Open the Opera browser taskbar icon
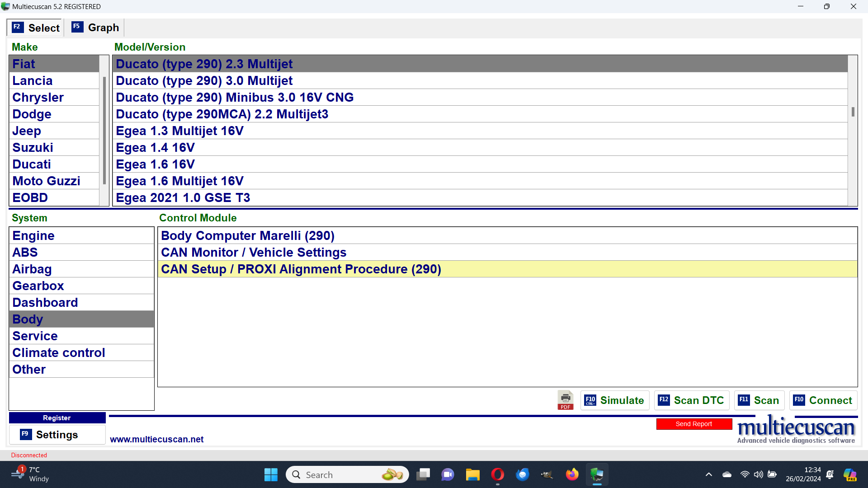The image size is (868, 488). (x=497, y=474)
